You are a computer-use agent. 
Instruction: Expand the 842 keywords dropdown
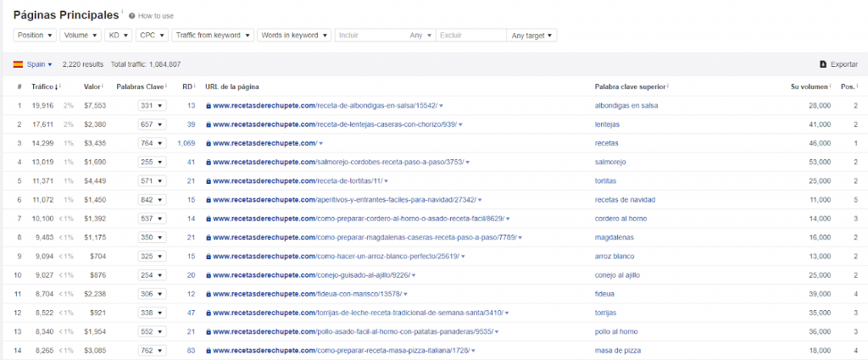click(153, 200)
